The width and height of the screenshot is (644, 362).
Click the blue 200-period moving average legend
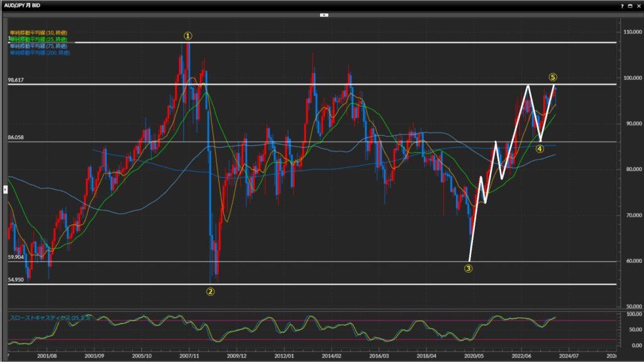(x=39, y=53)
